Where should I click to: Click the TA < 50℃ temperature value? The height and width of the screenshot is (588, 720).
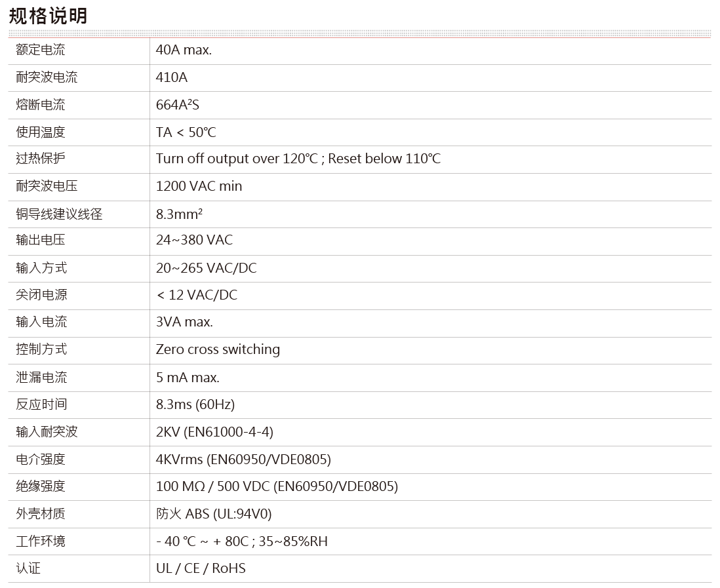tap(186, 132)
